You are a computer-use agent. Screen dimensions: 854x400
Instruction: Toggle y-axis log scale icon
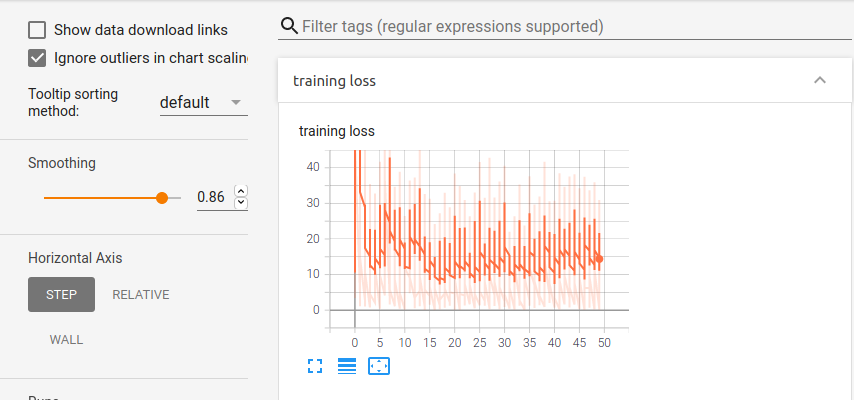pos(347,366)
